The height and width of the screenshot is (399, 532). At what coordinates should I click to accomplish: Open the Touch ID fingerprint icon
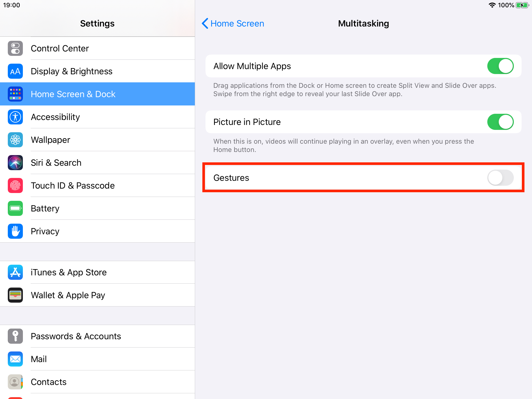[x=15, y=185]
